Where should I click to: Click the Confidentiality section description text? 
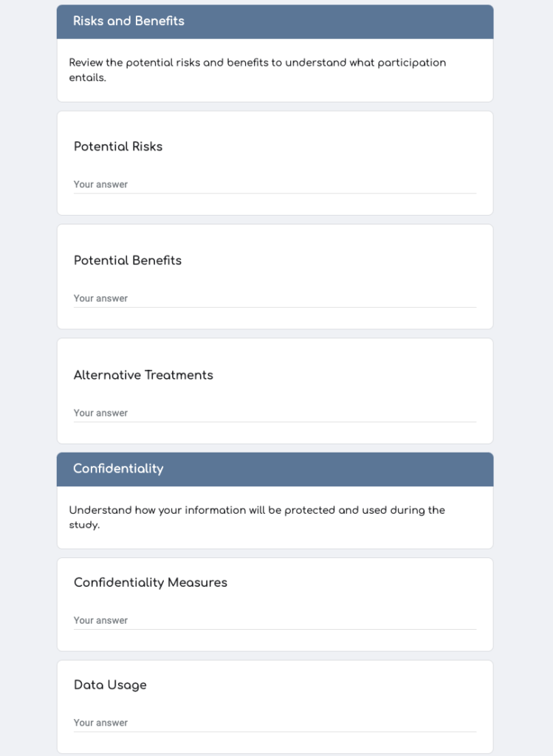[x=257, y=518]
